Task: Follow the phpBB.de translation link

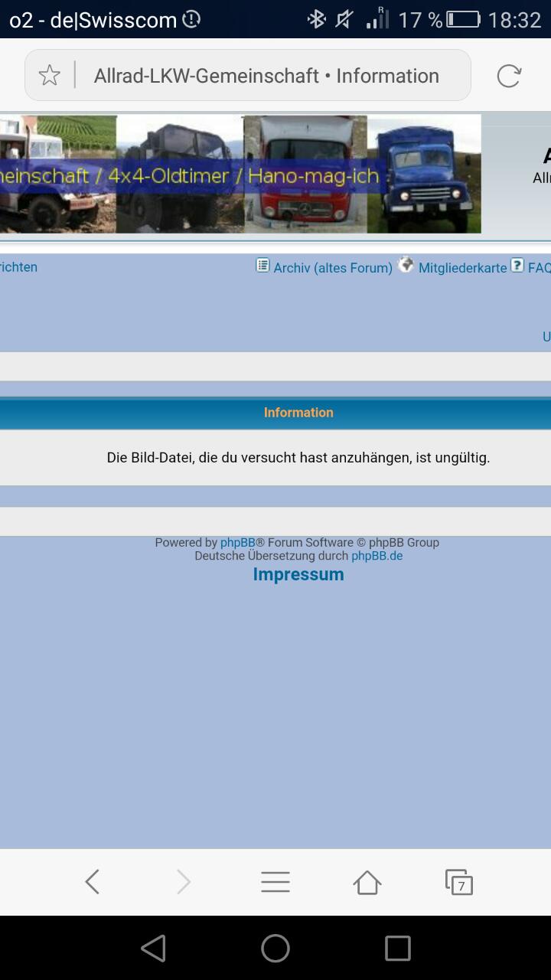Action: click(377, 556)
